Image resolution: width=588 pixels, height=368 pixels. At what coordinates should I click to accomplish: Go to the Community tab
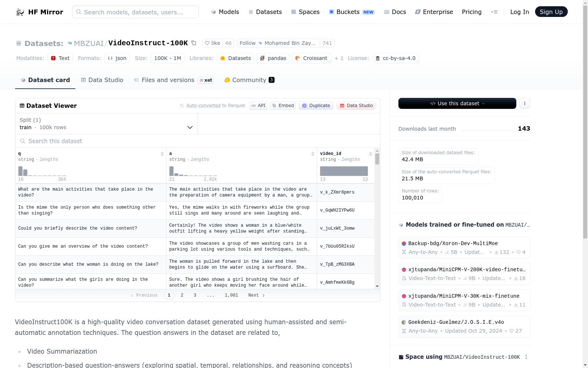(250, 80)
